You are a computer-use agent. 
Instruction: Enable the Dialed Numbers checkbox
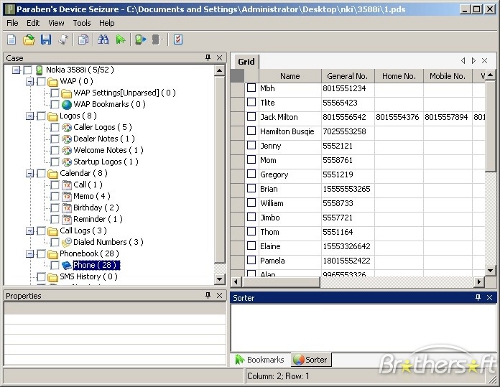[x=55, y=242]
